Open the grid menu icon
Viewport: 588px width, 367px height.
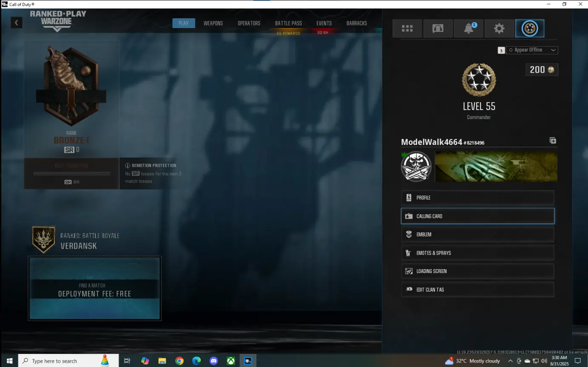pyautogui.click(x=407, y=28)
